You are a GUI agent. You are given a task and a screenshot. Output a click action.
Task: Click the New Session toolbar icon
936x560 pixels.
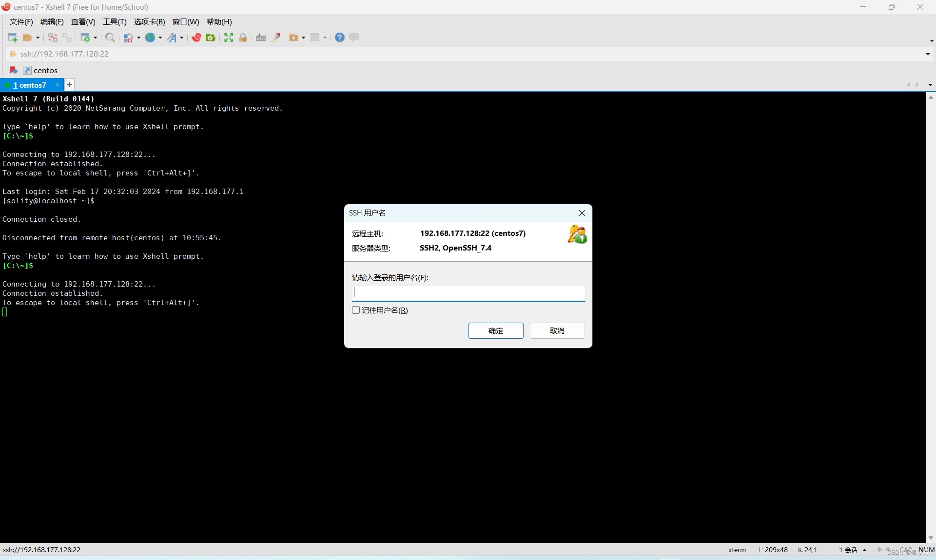click(13, 38)
